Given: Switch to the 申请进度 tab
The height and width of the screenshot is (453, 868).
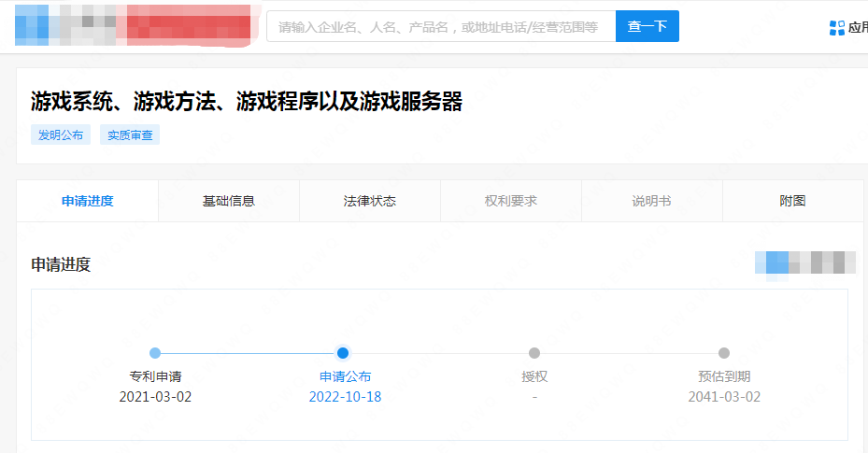Looking at the screenshot, I should point(88,201).
